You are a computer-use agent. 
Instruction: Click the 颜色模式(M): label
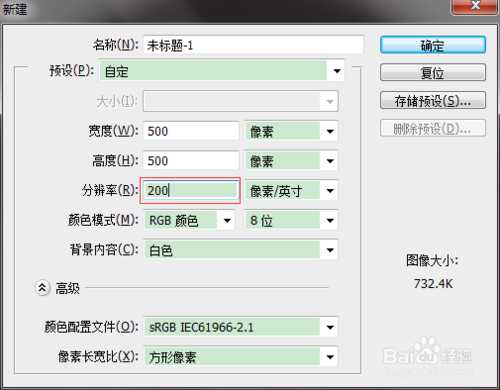point(103,220)
